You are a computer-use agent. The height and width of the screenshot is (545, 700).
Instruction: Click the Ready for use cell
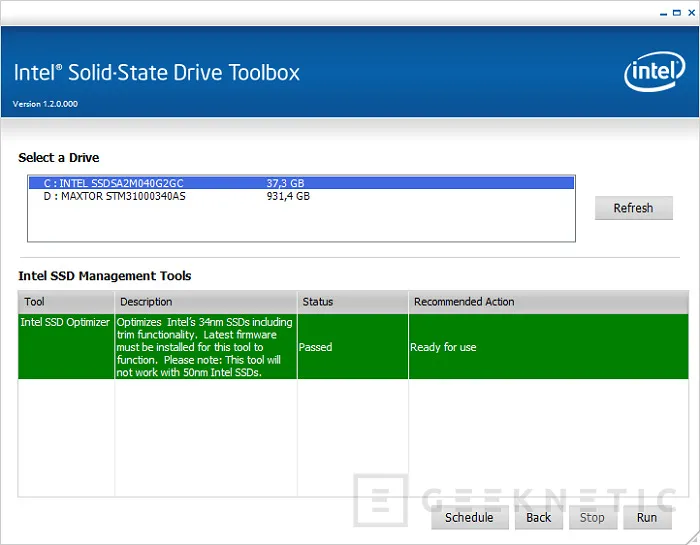(x=549, y=347)
